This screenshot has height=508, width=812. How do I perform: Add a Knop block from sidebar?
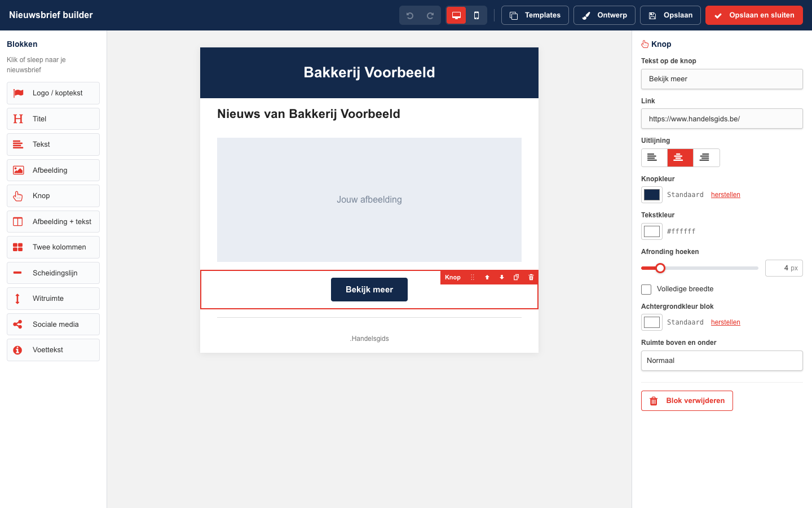(x=53, y=196)
